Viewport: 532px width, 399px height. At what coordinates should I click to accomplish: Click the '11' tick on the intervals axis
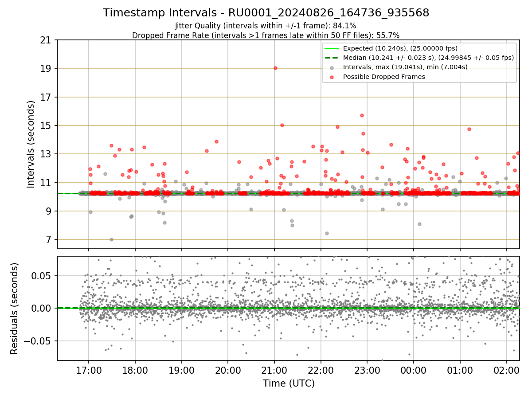(46, 183)
